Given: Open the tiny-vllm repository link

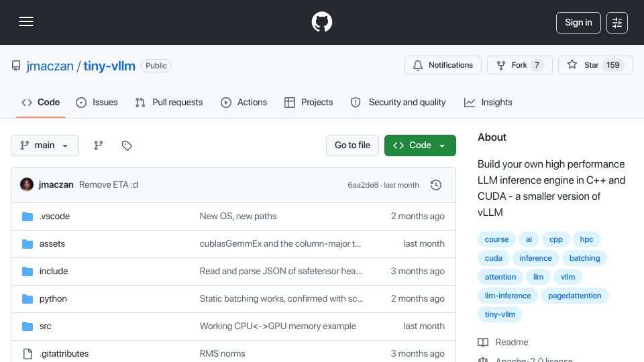Looking at the screenshot, I should point(109,66).
